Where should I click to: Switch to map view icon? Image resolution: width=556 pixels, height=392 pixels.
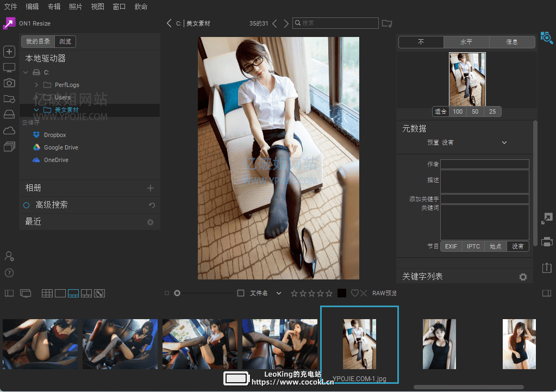99,293
